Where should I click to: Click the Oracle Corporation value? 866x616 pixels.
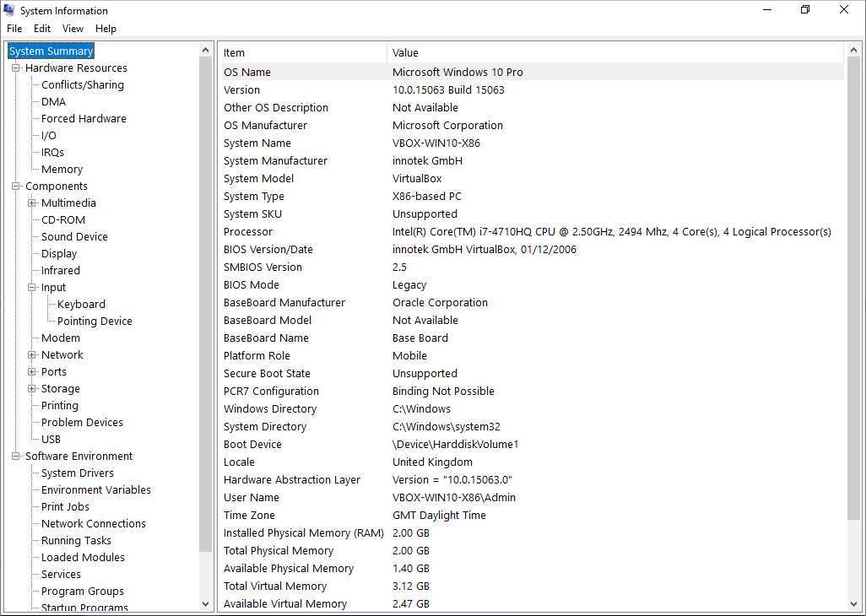(x=441, y=302)
